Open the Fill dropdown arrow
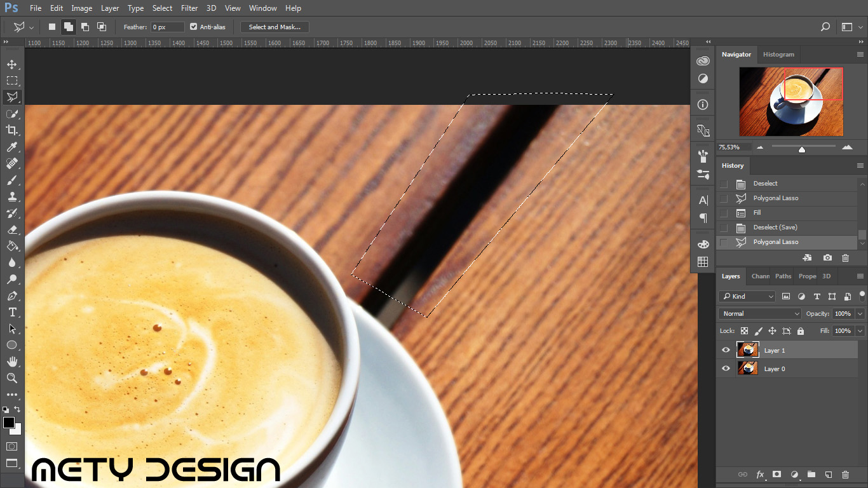The width and height of the screenshot is (868, 488). pos(860,331)
